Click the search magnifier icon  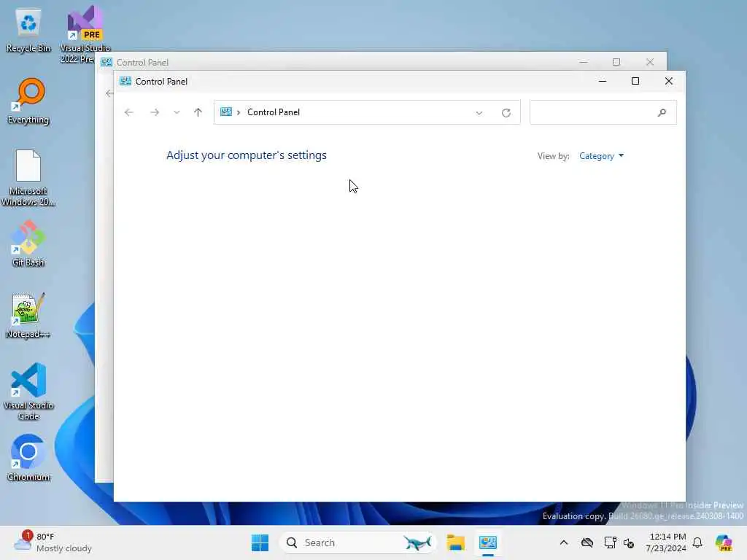(x=662, y=113)
